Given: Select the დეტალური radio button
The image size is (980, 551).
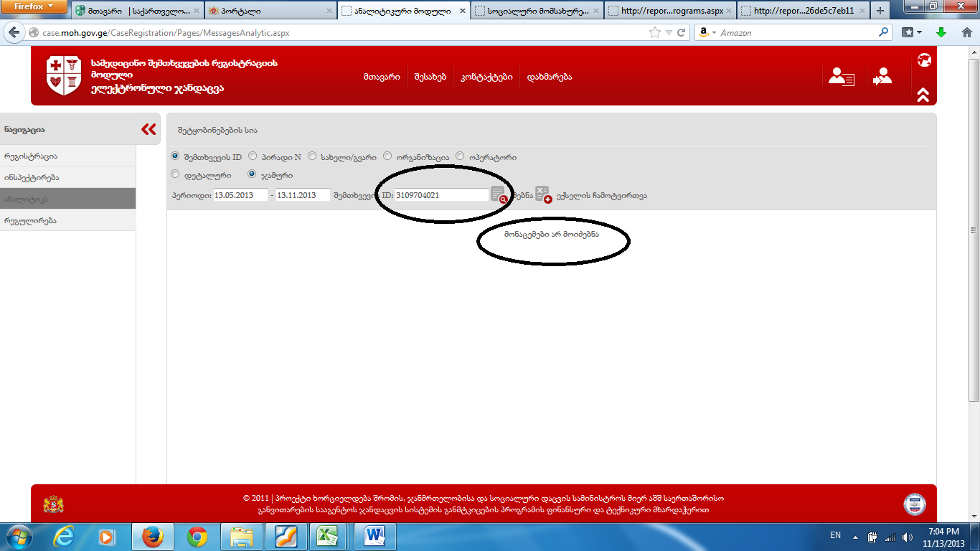Looking at the screenshot, I should point(176,174).
